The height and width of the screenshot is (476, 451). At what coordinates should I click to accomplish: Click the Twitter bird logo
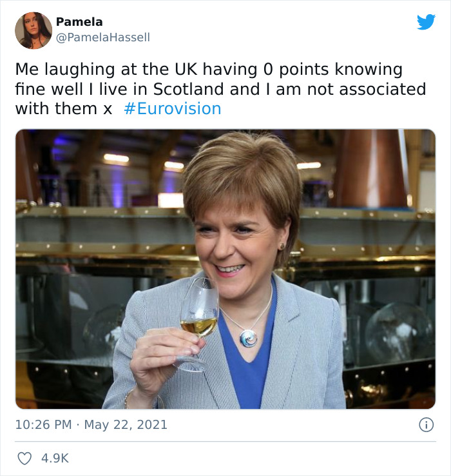(x=426, y=22)
